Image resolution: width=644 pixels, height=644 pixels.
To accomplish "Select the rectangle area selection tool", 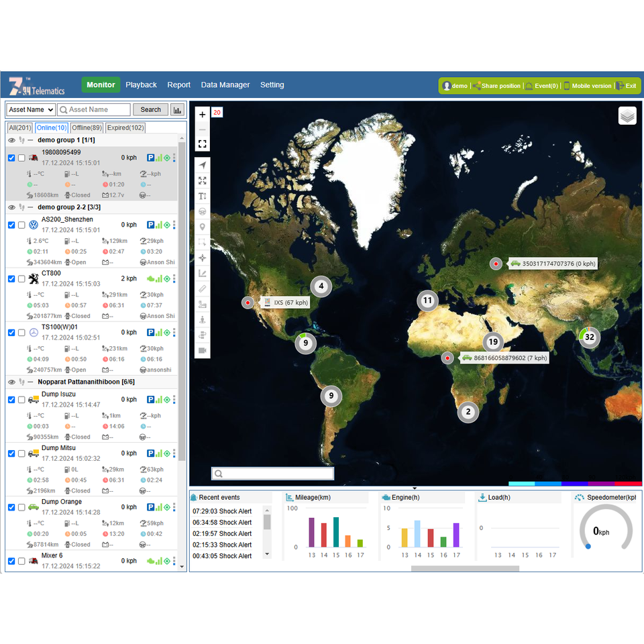I will [x=202, y=242].
